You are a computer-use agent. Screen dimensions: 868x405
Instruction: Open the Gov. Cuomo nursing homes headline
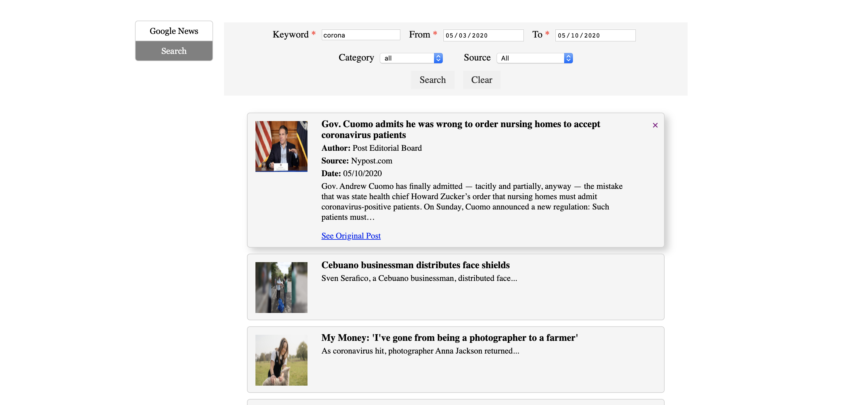(x=460, y=129)
